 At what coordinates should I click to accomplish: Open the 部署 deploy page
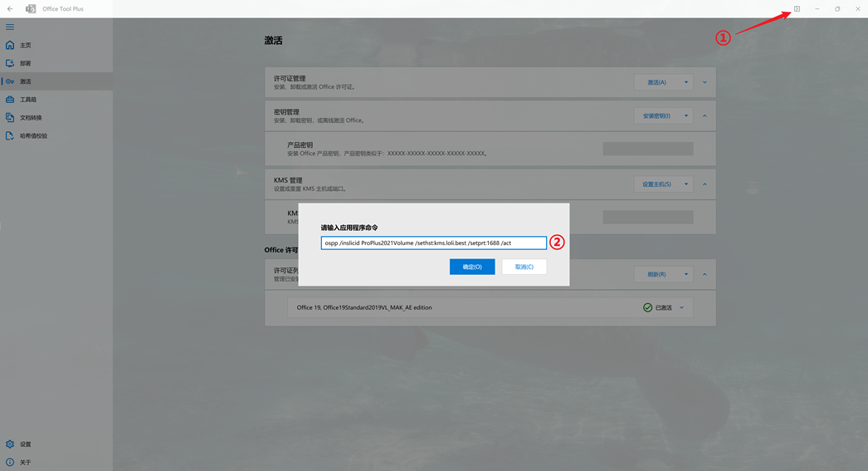click(x=56, y=63)
